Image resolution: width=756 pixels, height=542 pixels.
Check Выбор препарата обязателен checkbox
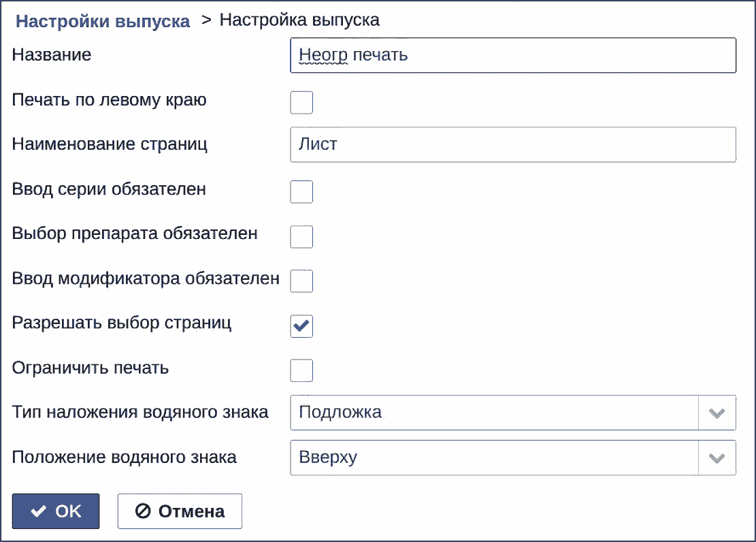[301, 236]
